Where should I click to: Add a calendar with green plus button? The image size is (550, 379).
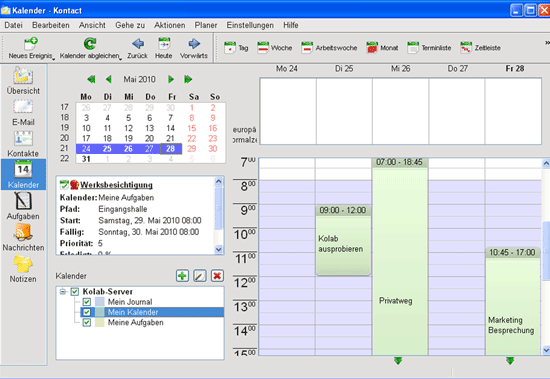[182, 276]
